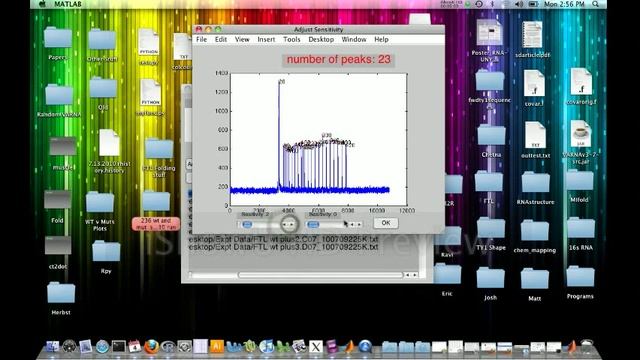
Task: Select the 'wt plus2.C07' file path line
Action: tap(283, 239)
